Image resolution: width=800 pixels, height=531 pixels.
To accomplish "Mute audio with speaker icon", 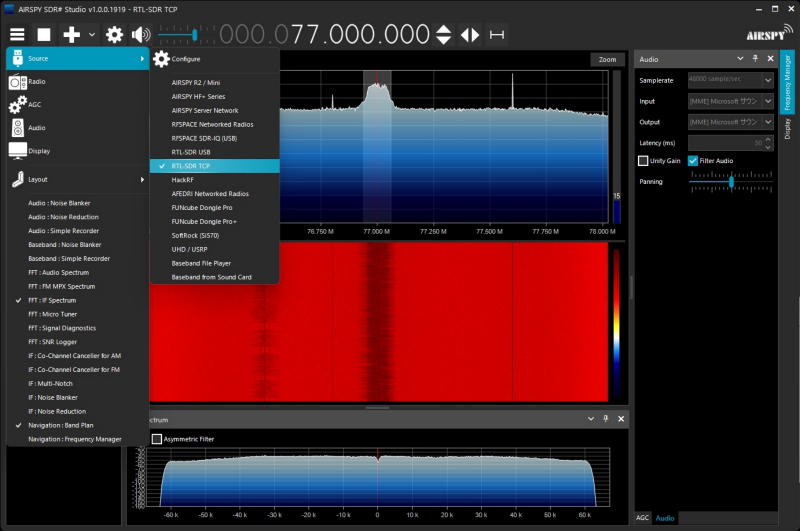I will [x=141, y=35].
